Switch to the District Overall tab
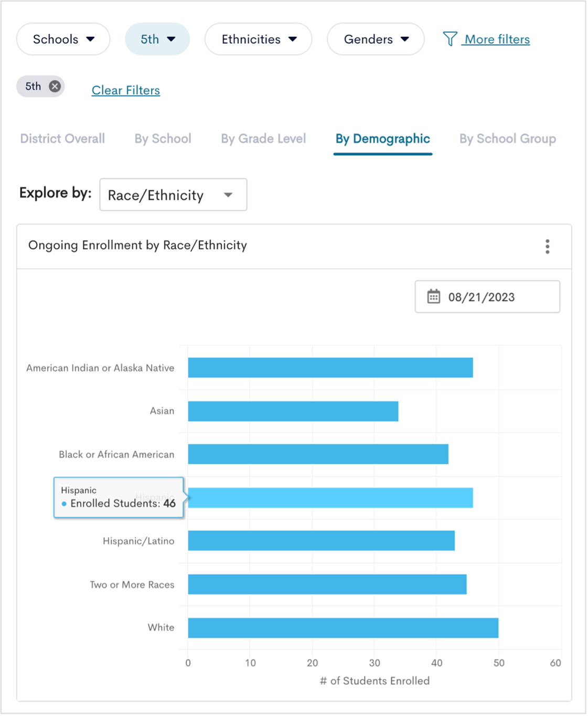Screen dimensions: 588x716 click(x=62, y=138)
